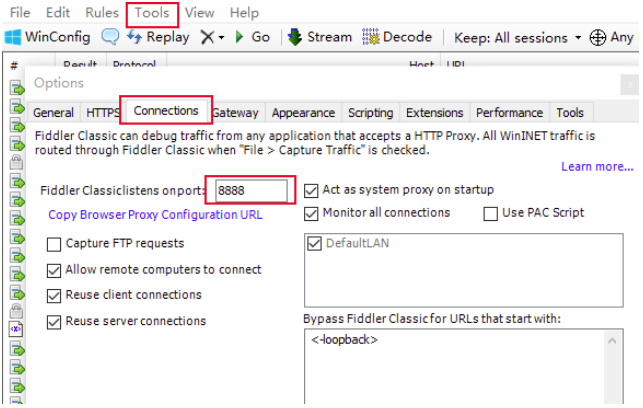This screenshot has height=408, width=643.
Task: Click the Stream download arrow icon
Action: pos(294,36)
